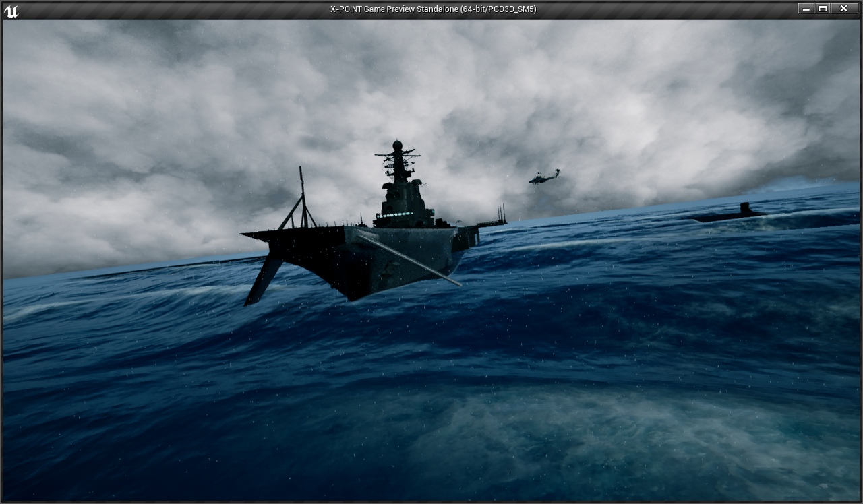This screenshot has height=504, width=863.
Task: Click the Unreal Engine logo icon
Action: [x=11, y=10]
